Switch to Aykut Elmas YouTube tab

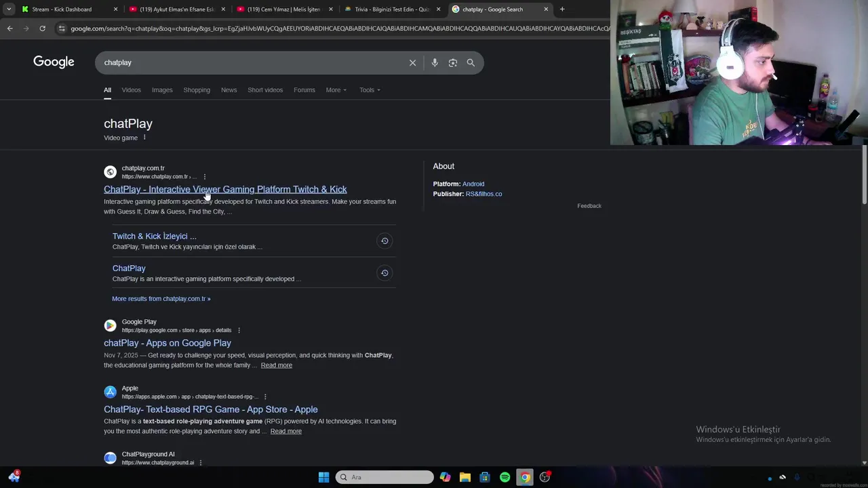176,9
